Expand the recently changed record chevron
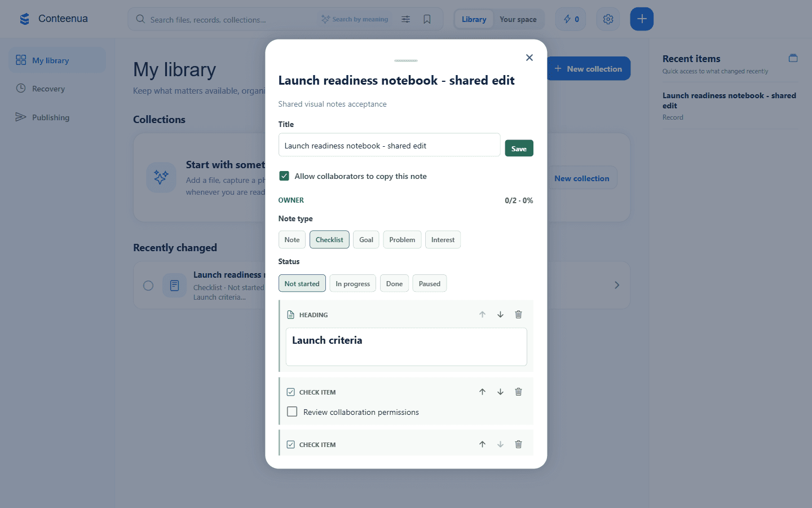812x508 pixels. (x=617, y=285)
